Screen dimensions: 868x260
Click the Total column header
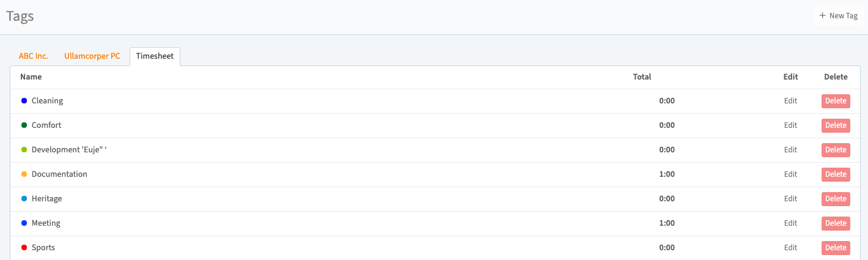click(642, 77)
